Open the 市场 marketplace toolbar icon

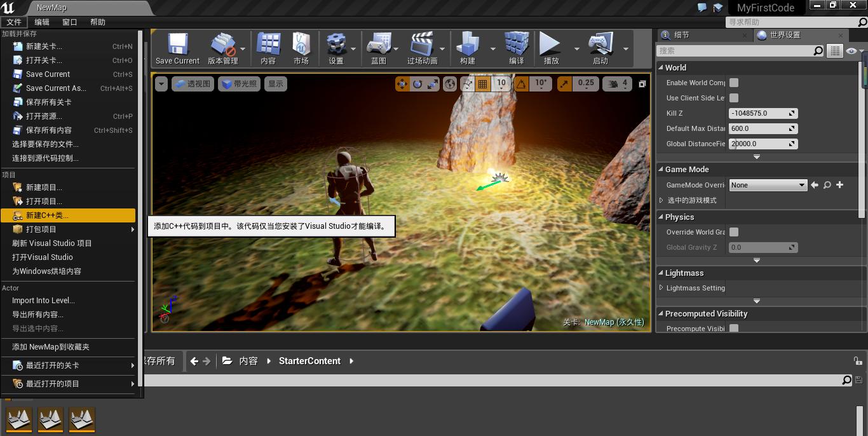(301, 48)
